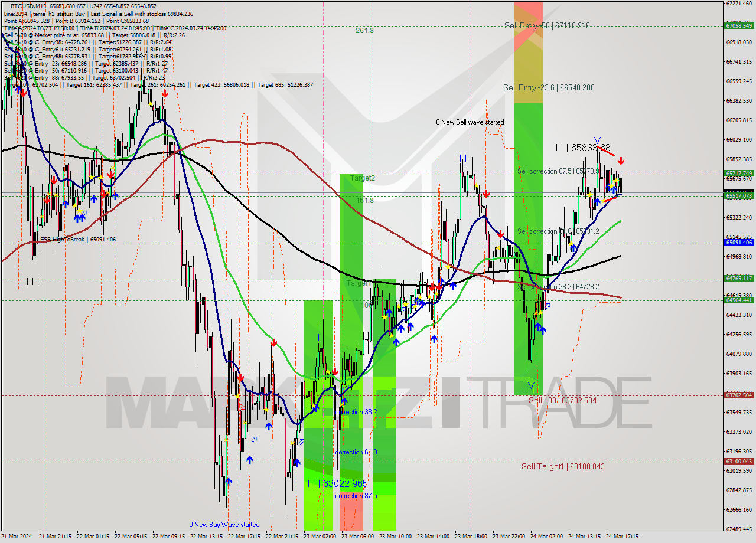The width and height of the screenshot is (756, 543).
Task: Click the red 63702.504 price tag
Action: click(738, 395)
